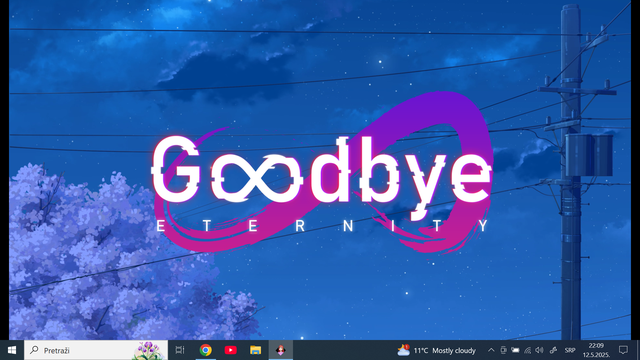Switch the SRP keyboard language
The height and width of the screenshot is (360, 640).
pos(570,350)
